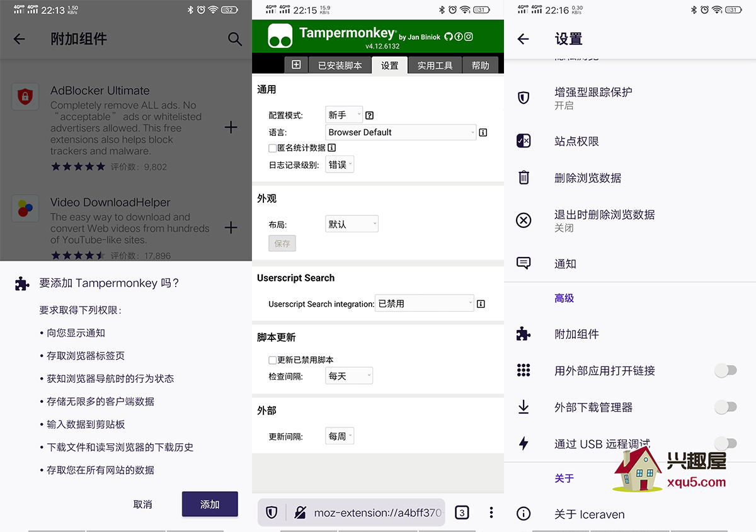The image size is (756, 532).
Task: Click the info icon beside 匿名统计数据
Action: pyautogui.click(x=332, y=148)
